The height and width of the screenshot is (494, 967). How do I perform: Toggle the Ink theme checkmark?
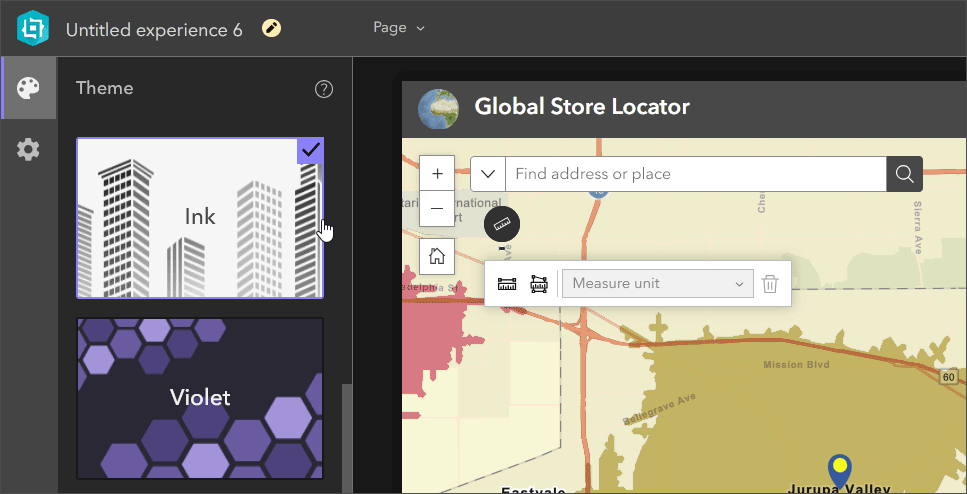click(310, 151)
